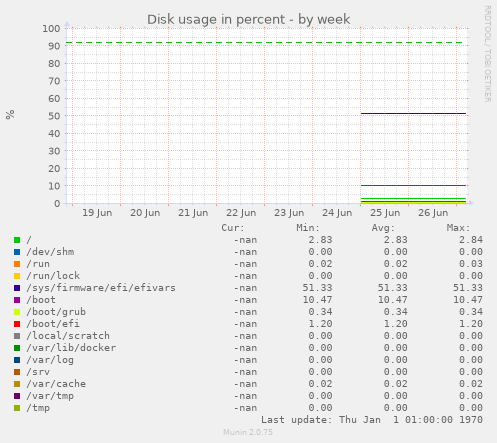Click the purple swatch beside the /boot label
This screenshot has height=443, width=497.
tap(17, 300)
